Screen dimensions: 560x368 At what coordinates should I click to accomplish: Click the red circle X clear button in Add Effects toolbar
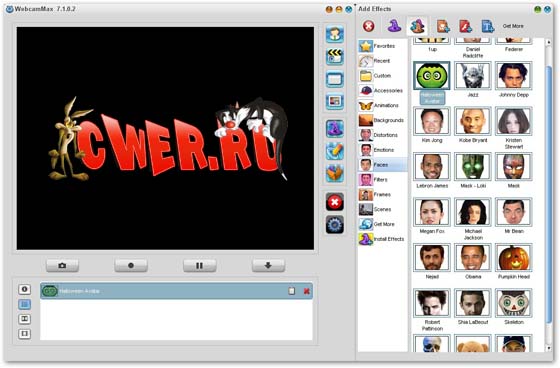369,26
